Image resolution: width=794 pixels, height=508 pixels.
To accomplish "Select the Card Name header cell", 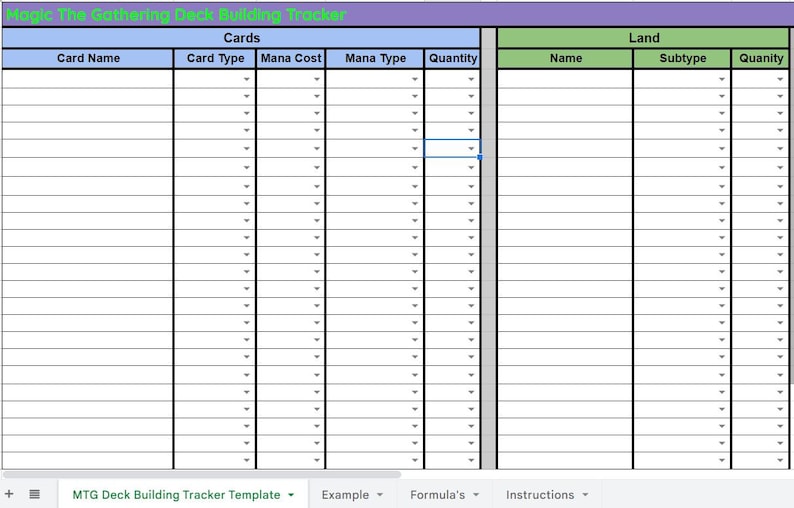I will tap(88, 58).
